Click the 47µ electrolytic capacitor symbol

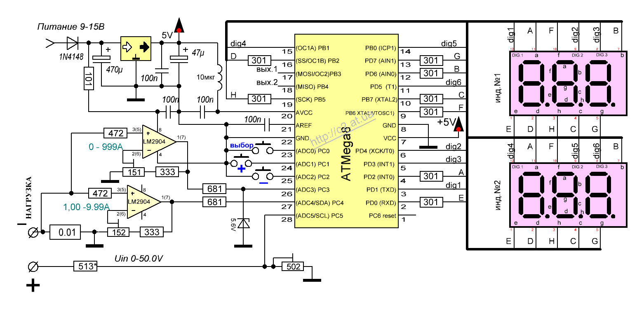click(x=179, y=59)
